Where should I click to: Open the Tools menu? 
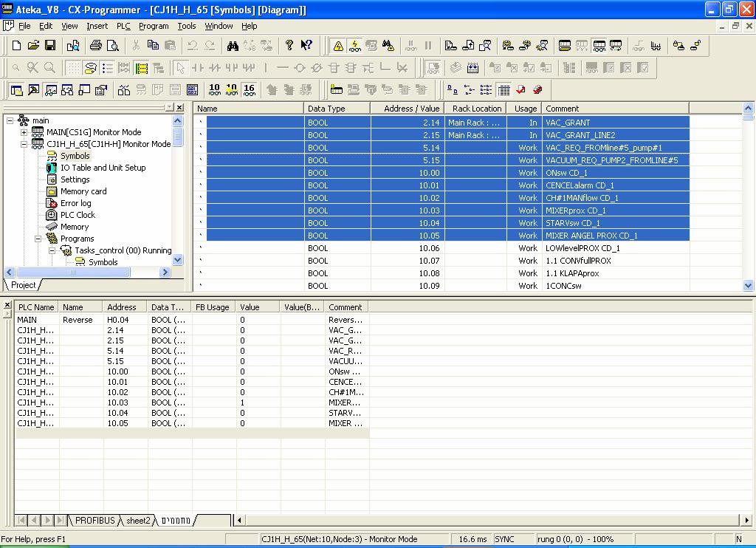(x=187, y=26)
